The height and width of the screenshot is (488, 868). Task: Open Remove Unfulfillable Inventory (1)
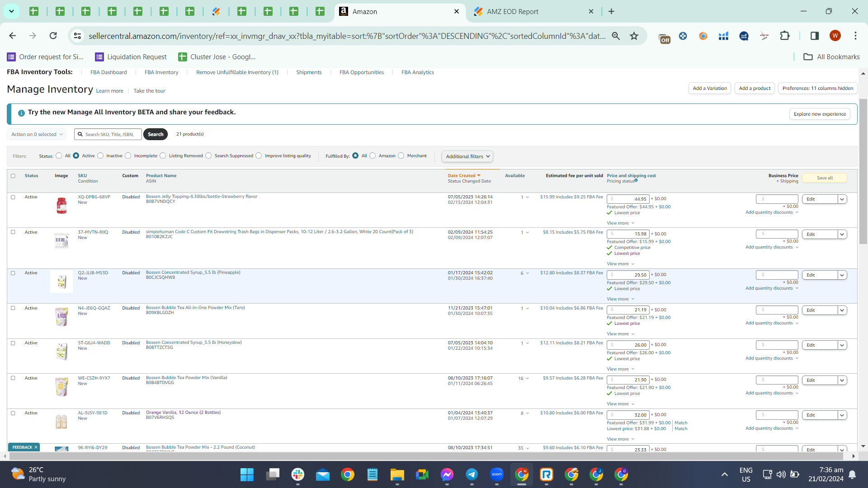click(237, 72)
